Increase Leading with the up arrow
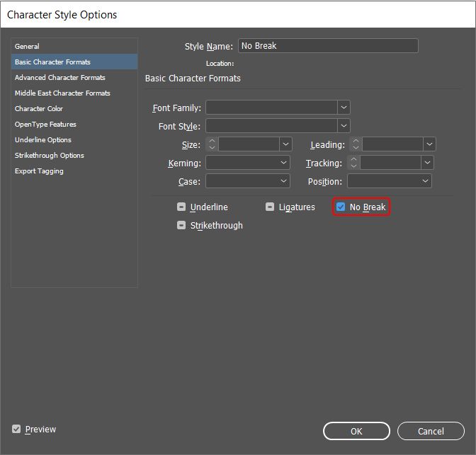The height and width of the screenshot is (455, 476). (356, 141)
